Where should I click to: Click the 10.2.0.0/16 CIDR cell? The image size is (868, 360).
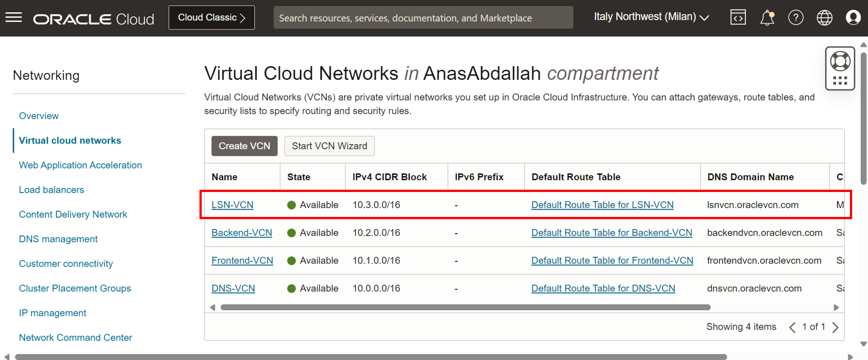tap(376, 233)
